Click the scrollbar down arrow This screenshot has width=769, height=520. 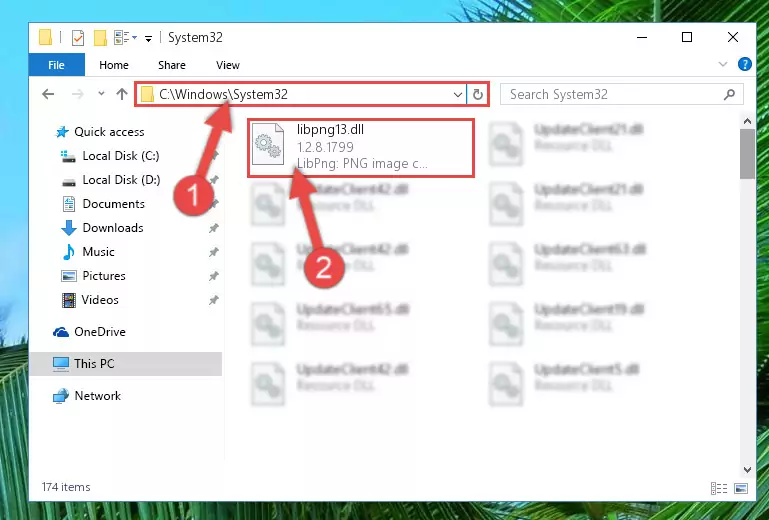point(747,469)
